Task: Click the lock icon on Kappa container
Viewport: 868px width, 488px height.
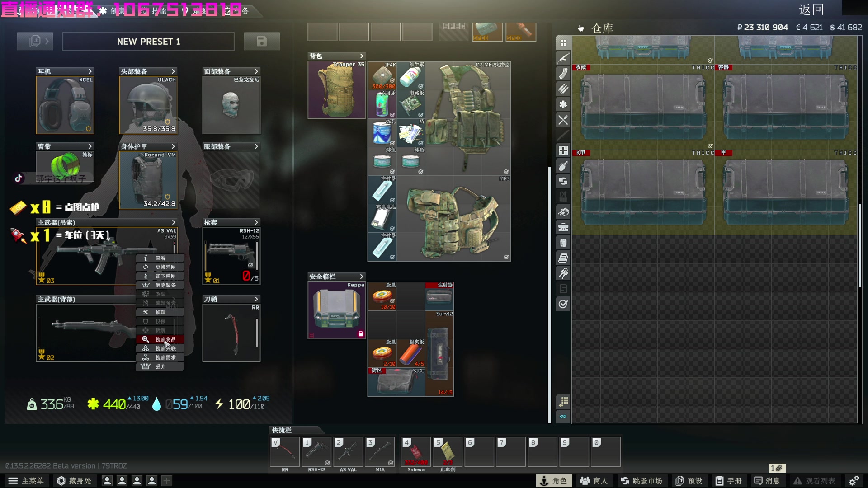Action: coord(361,334)
